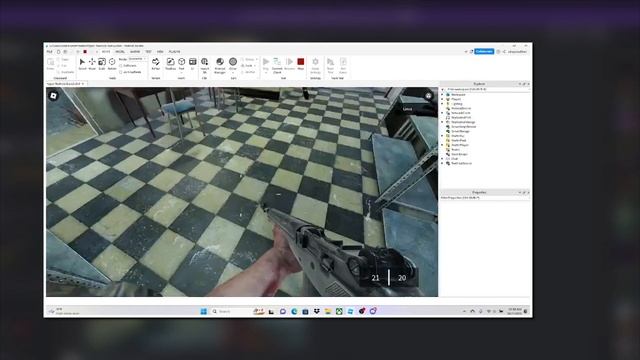Click the Properties filter field
640x360 pixels.
(x=485, y=198)
